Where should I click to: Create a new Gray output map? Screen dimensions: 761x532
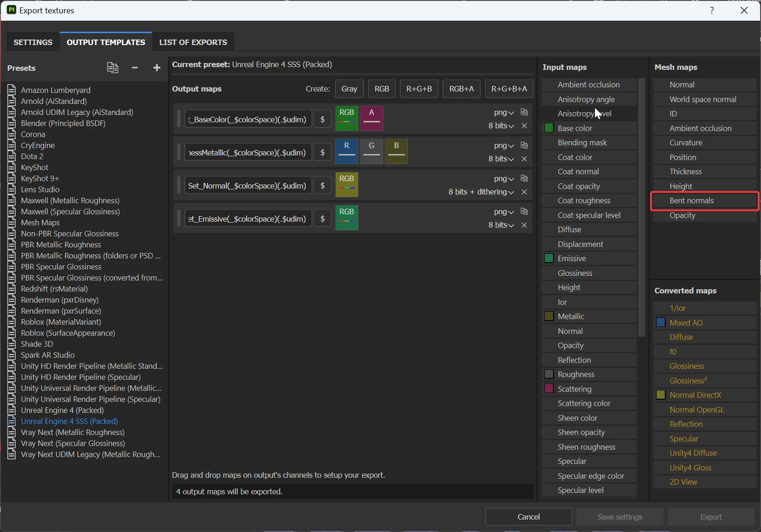point(349,89)
